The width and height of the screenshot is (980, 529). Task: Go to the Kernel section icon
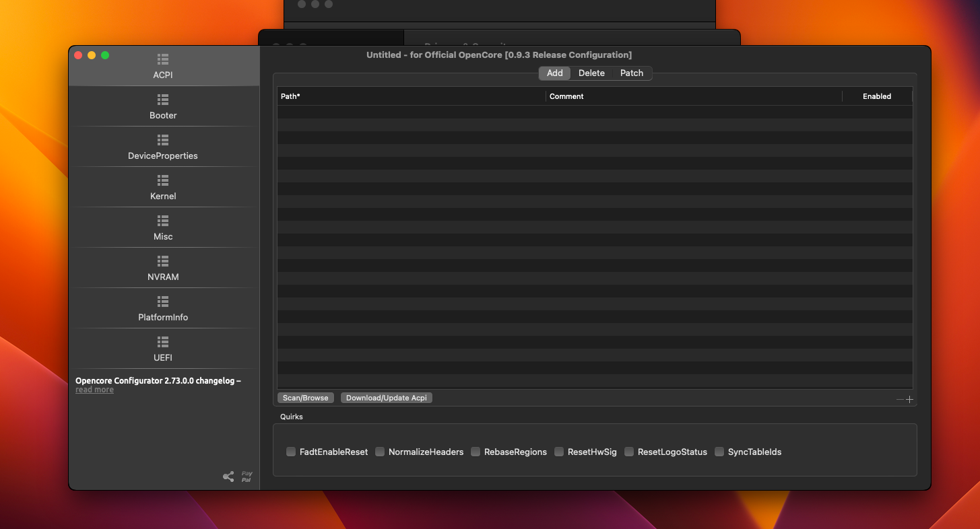[x=163, y=180]
